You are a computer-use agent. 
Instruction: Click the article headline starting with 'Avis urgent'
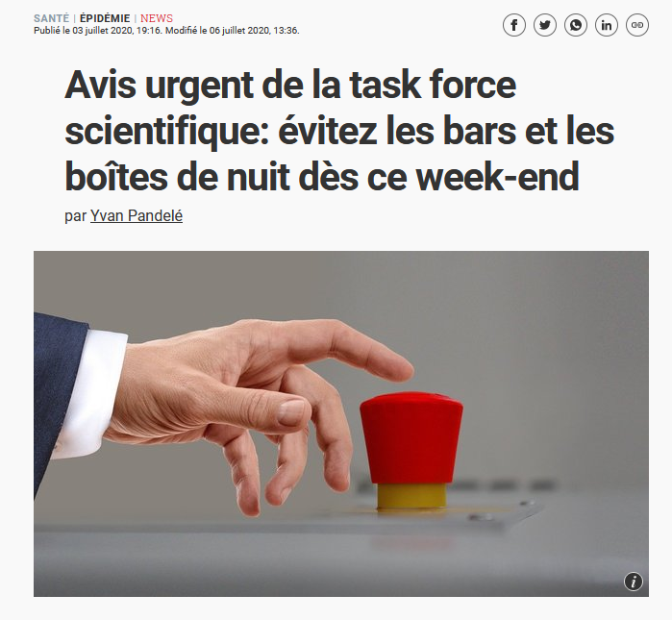pos(339,131)
